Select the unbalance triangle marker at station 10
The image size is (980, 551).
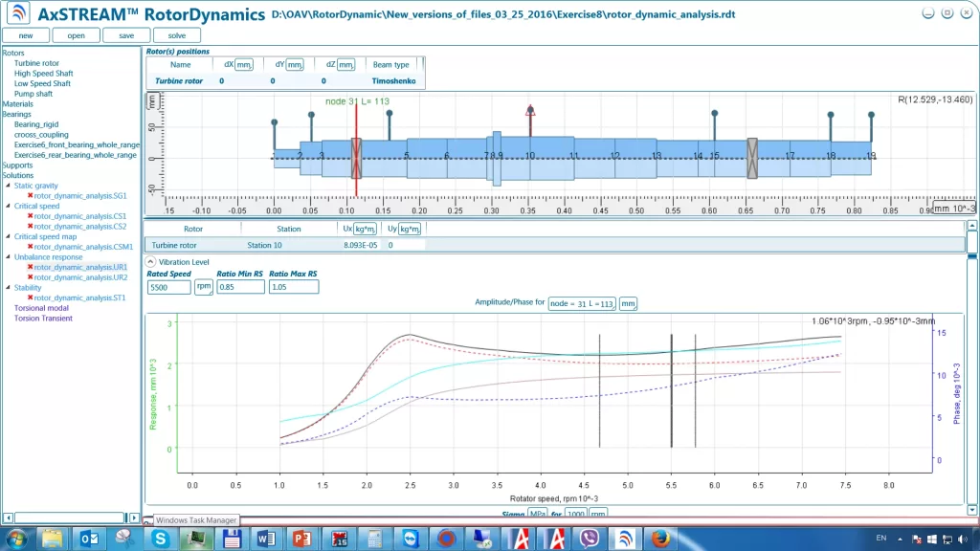point(530,111)
